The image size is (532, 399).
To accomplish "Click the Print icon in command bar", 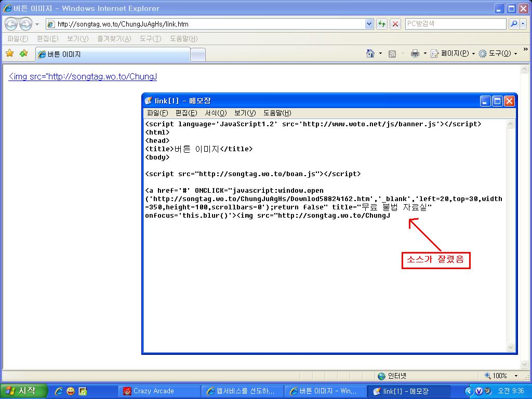I will (x=415, y=54).
